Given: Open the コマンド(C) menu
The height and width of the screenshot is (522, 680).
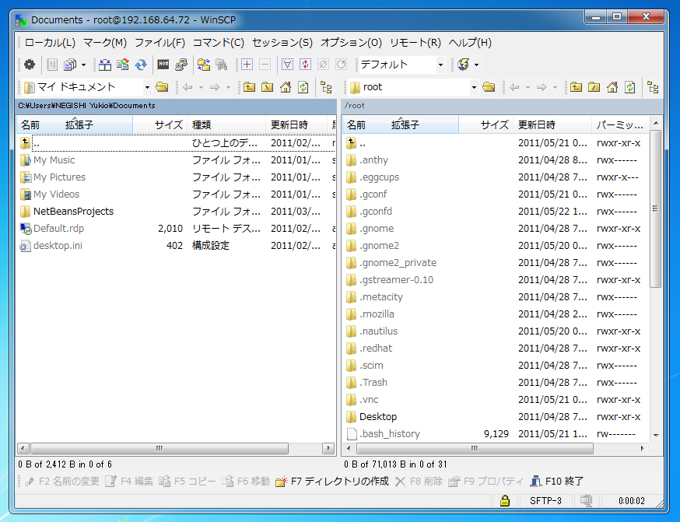Looking at the screenshot, I should tap(219, 42).
